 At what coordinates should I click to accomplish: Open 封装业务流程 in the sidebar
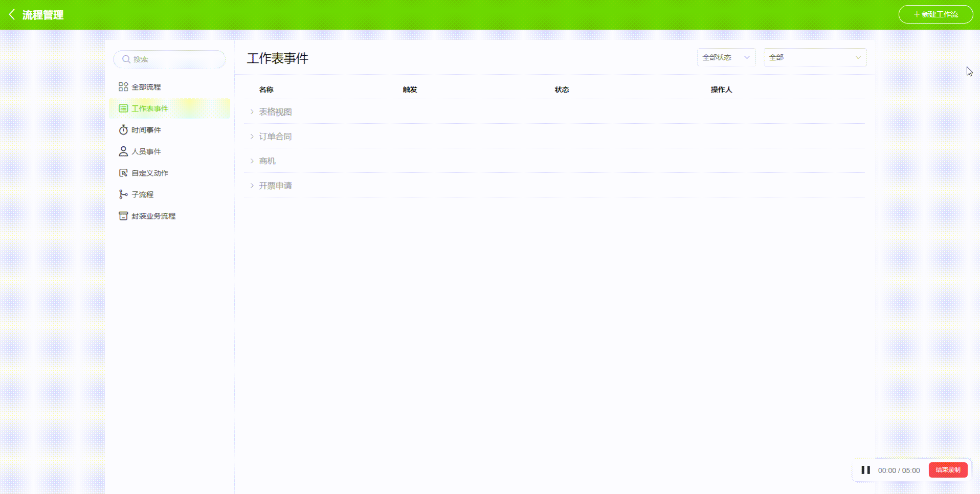pyautogui.click(x=169, y=216)
